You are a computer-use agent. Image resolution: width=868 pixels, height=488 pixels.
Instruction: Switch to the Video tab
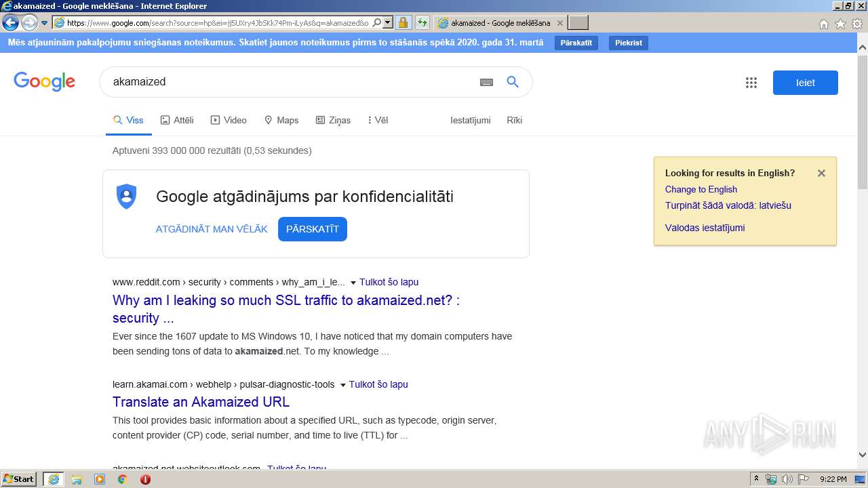click(x=229, y=120)
